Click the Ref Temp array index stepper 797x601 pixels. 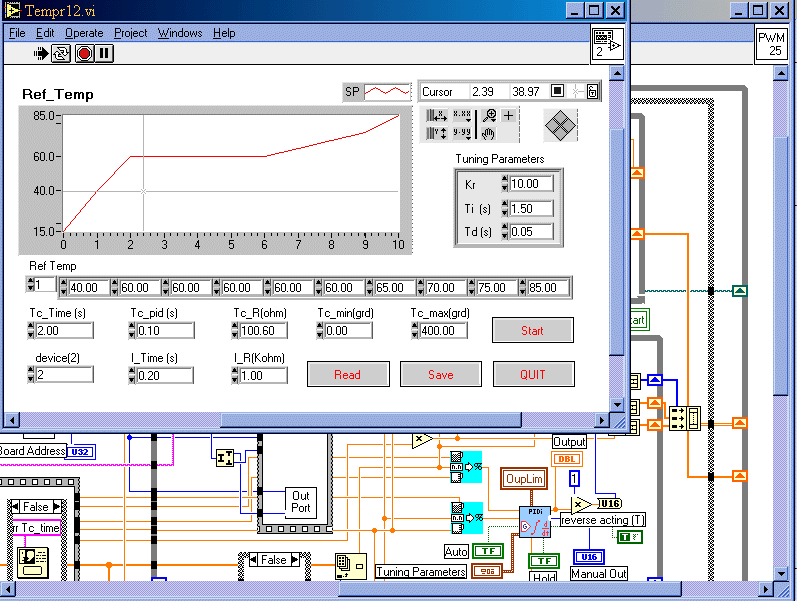click(x=30, y=284)
